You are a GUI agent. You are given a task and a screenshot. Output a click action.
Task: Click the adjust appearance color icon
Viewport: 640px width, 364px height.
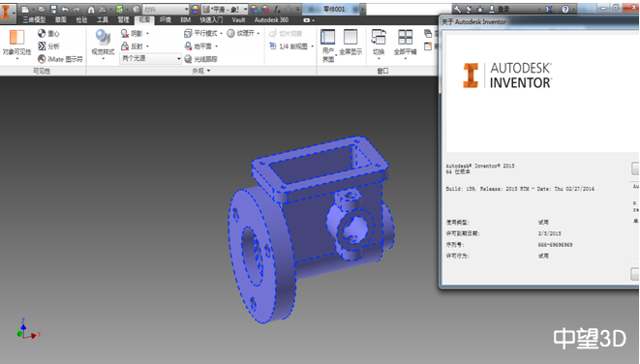pos(254,9)
